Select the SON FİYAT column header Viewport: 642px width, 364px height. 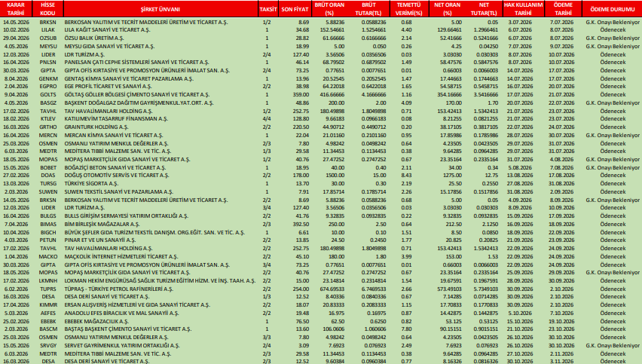point(295,9)
